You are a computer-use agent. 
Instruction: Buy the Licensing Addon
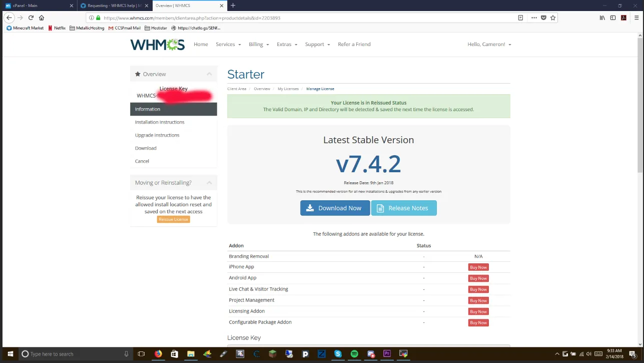point(478,311)
